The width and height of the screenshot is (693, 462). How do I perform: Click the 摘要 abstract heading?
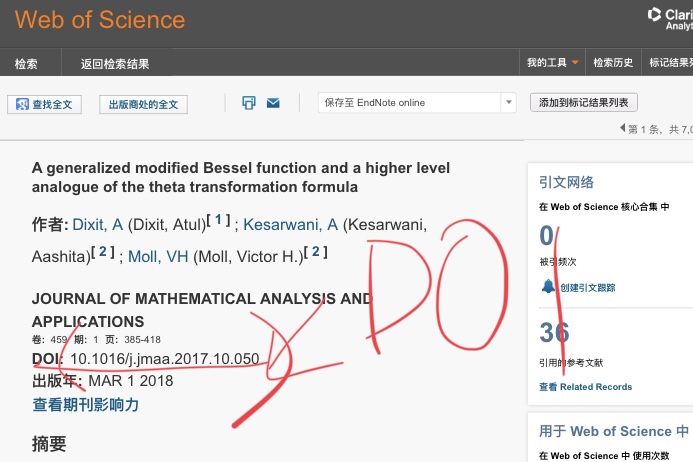tap(49, 443)
